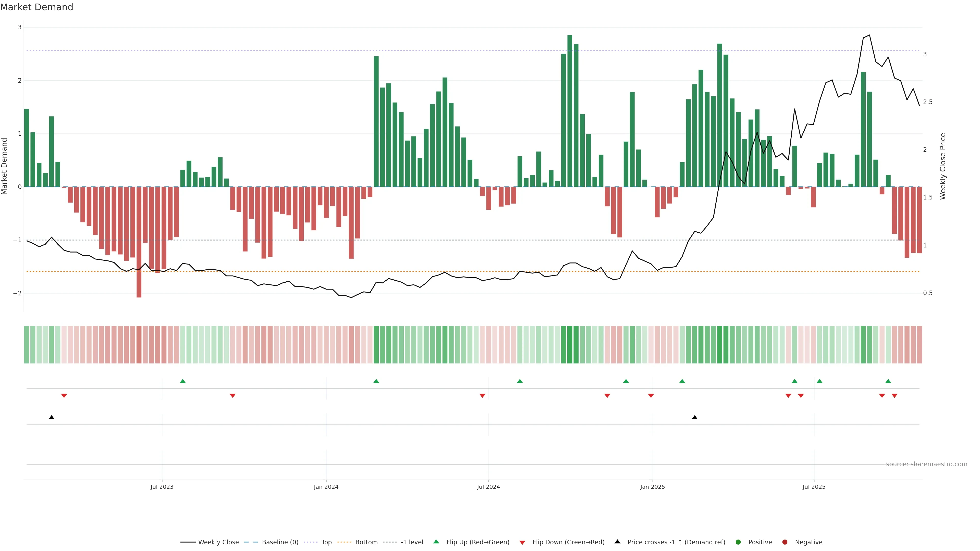This screenshot has height=551, width=980.
Task: Click the leftmost black triangle marker
Action: click(x=52, y=418)
